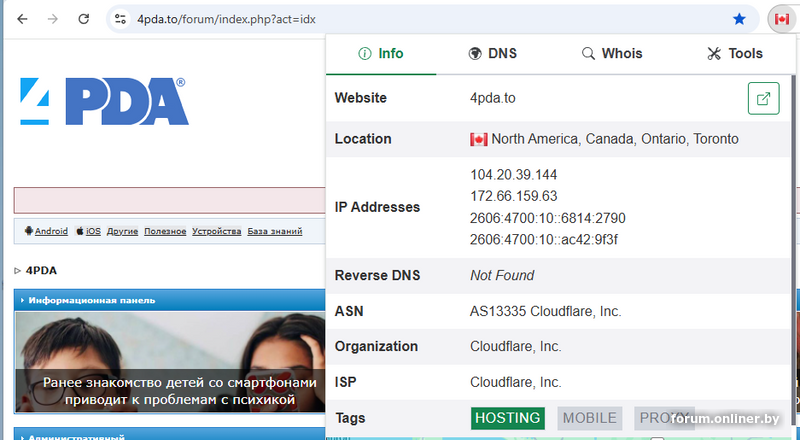
Task: Click the blue bookmark star
Action: [x=739, y=19]
